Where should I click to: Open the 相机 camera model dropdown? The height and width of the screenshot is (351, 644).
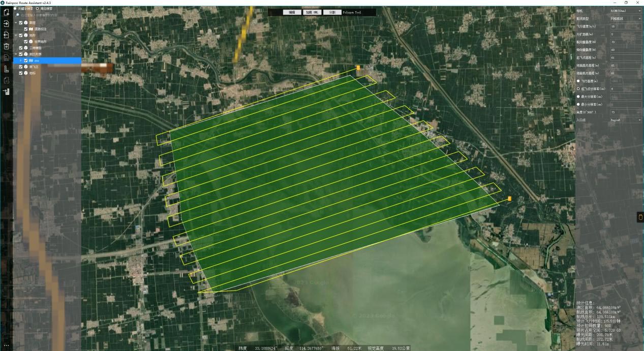click(626, 11)
